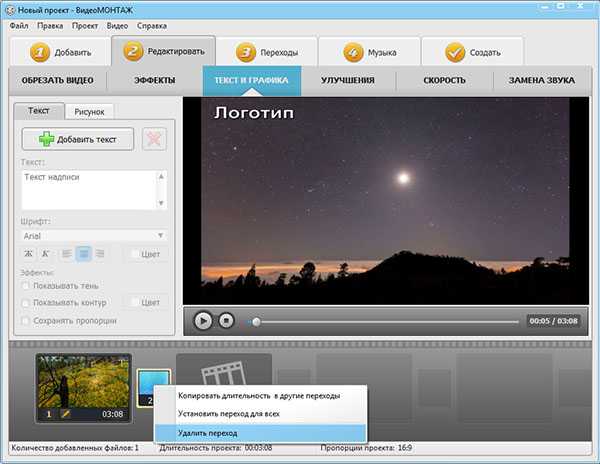
Task: Align text to the right
Action: tap(101, 254)
